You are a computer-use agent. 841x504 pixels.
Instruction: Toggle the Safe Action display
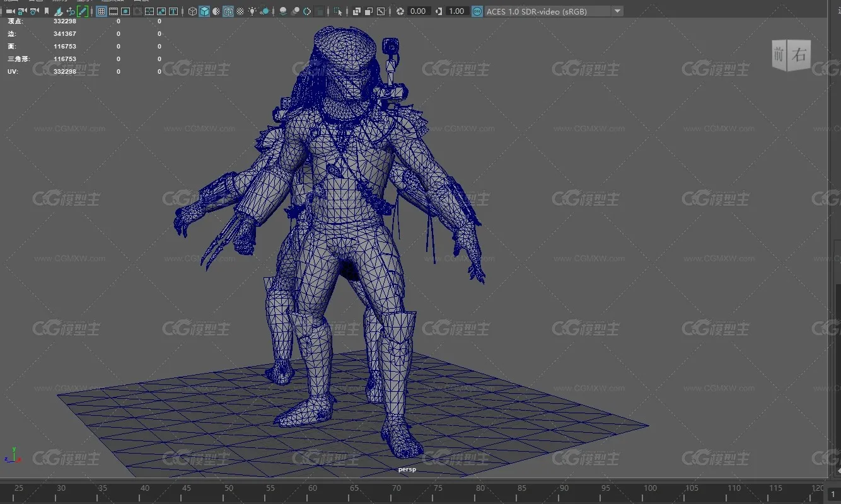point(161,11)
